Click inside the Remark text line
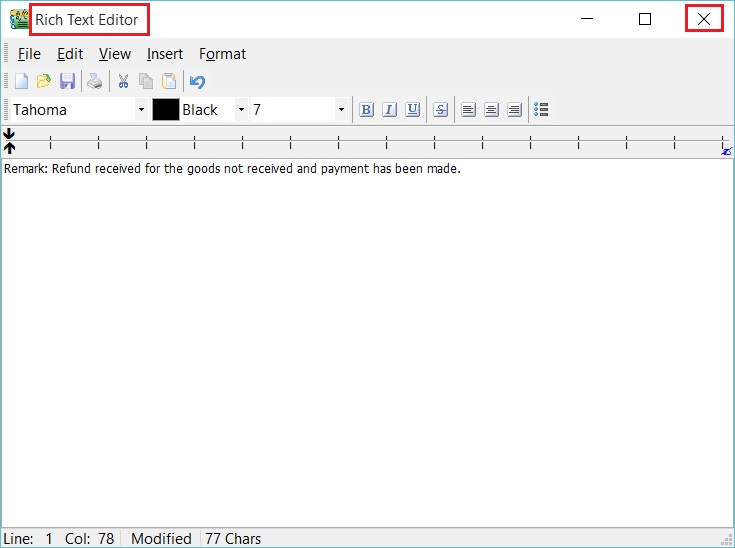Viewport: 735px width, 548px height. click(x=232, y=169)
